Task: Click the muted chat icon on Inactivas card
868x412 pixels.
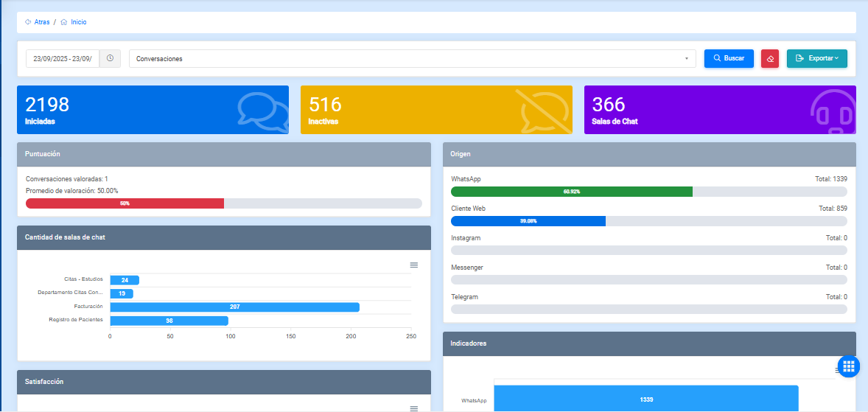Action: point(544,111)
